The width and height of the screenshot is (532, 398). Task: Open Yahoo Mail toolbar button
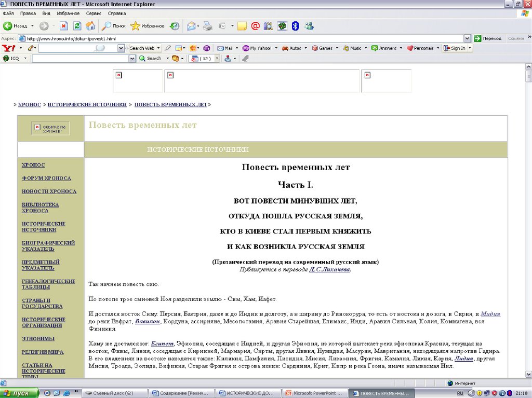coord(225,48)
